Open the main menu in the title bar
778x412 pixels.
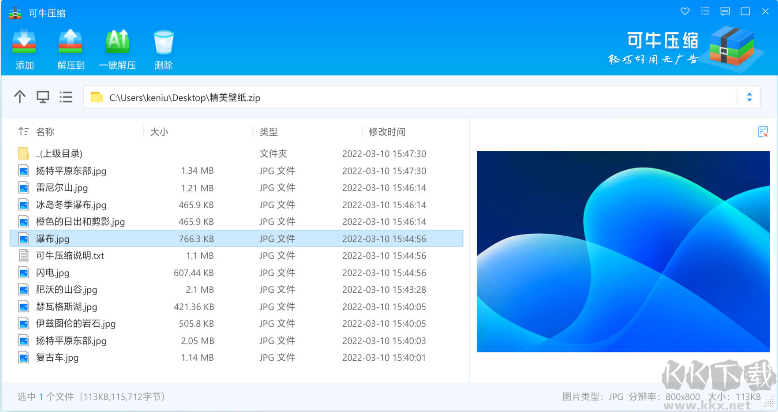pos(705,12)
